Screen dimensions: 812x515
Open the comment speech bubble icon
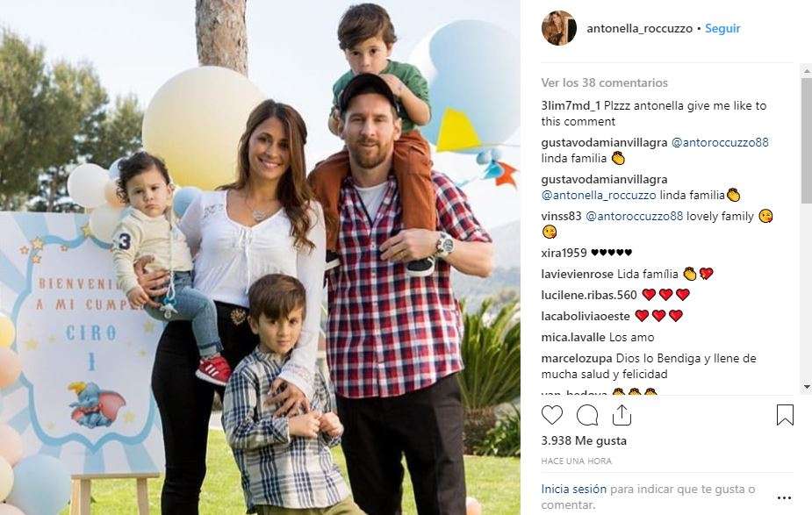[x=587, y=415]
